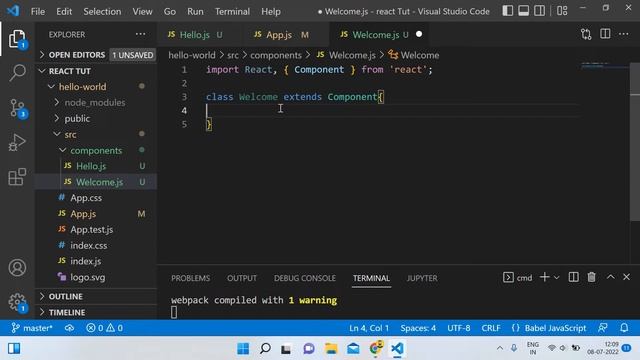Open Explorer views and more actions menu

(140, 34)
